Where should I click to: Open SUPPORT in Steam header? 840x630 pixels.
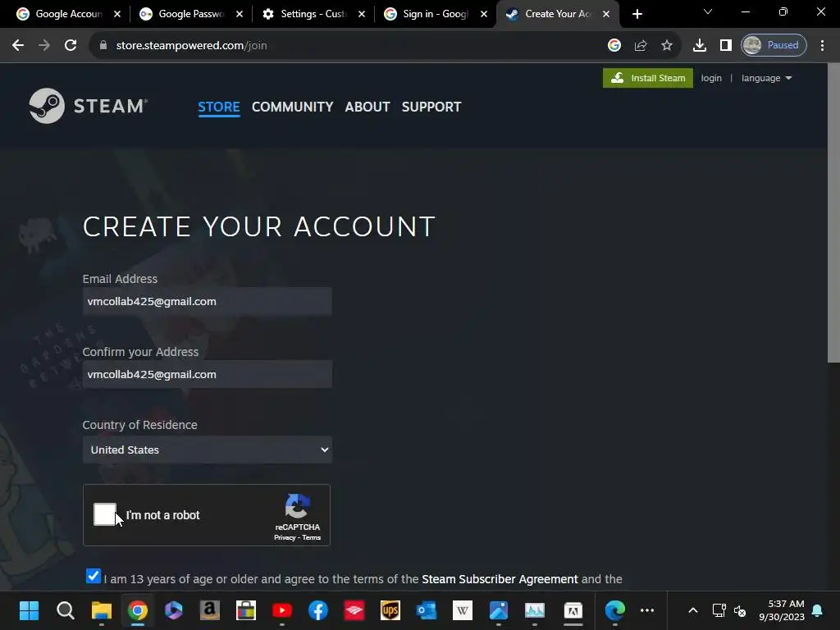[x=431, y=107]
